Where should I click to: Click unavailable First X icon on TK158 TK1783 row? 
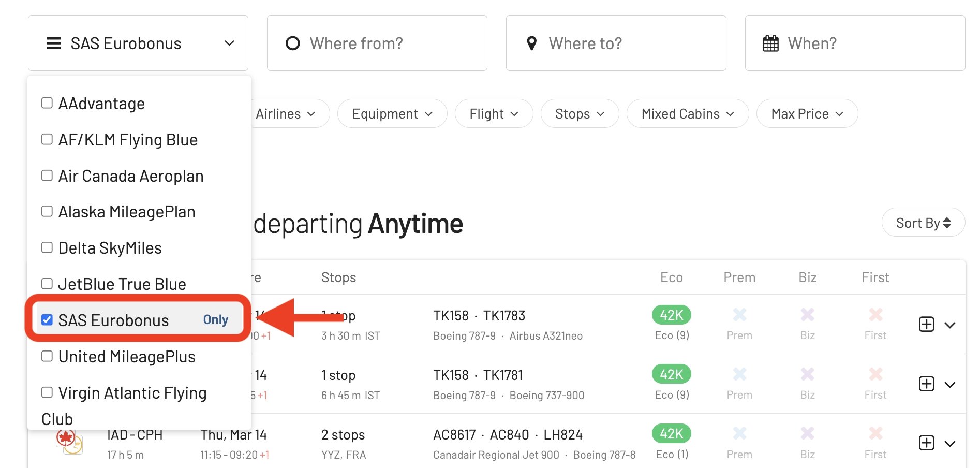point(875,314)
